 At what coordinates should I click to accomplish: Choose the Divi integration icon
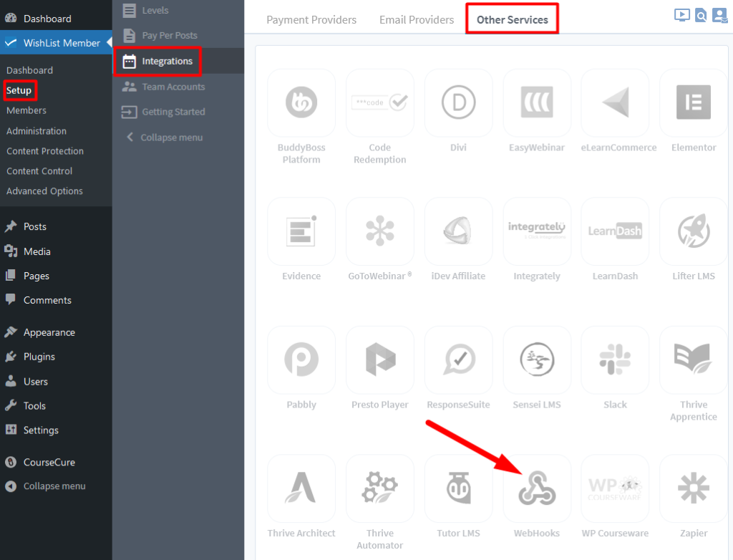pos(458,103)
